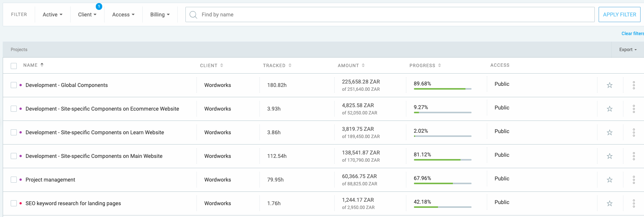Image resolution: width=644 pixels, height=217 pixels.
Task: Open three-dot menu for Ecommerce Website project
Action: 634,109
